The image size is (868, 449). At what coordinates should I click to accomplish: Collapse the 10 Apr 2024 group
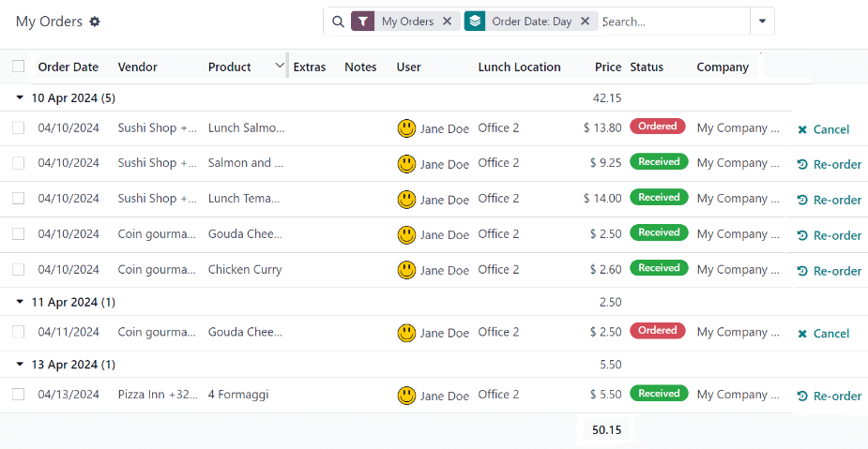click(x=21, y=97)
